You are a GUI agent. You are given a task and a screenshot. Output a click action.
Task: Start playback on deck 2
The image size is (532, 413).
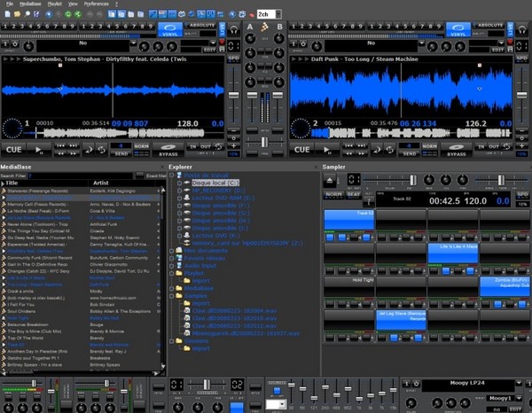click(326, 150)
